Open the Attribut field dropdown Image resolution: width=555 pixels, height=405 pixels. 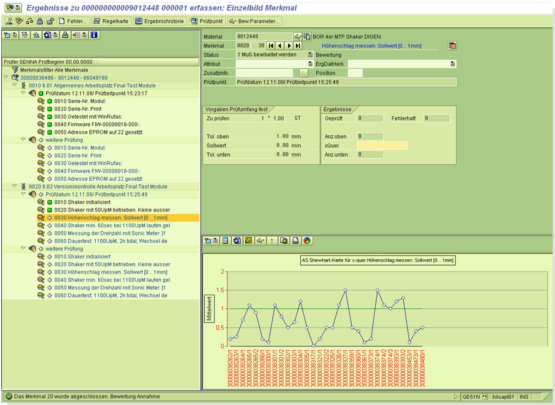click(x=310, y=64)
